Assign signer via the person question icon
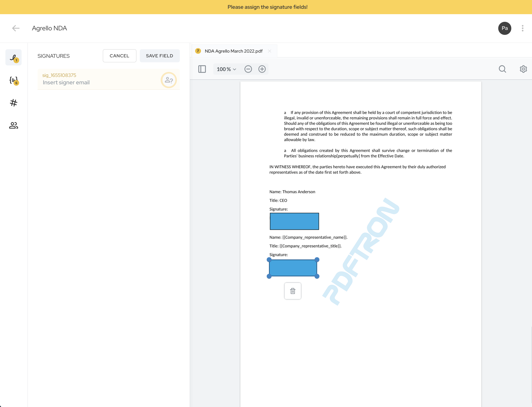The height and width of the screenshot is (407, 532). (169, 80)
